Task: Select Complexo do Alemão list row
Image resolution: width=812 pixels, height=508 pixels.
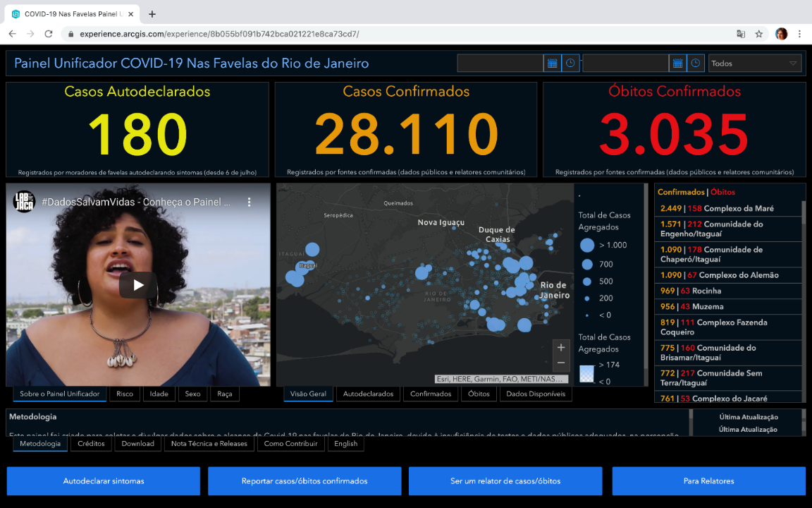Action: coord(728,275)
